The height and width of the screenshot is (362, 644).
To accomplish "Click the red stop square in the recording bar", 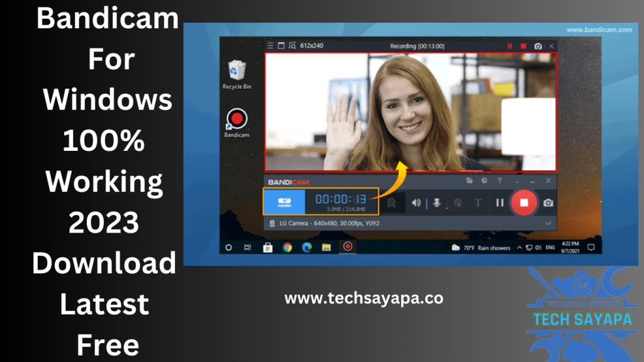I will (x=523, y=47).
